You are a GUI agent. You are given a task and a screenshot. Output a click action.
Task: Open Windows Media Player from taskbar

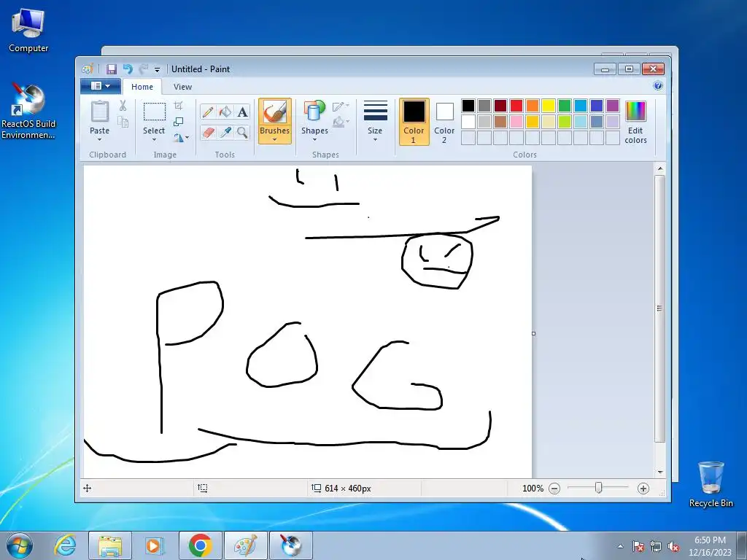[155, 545]
